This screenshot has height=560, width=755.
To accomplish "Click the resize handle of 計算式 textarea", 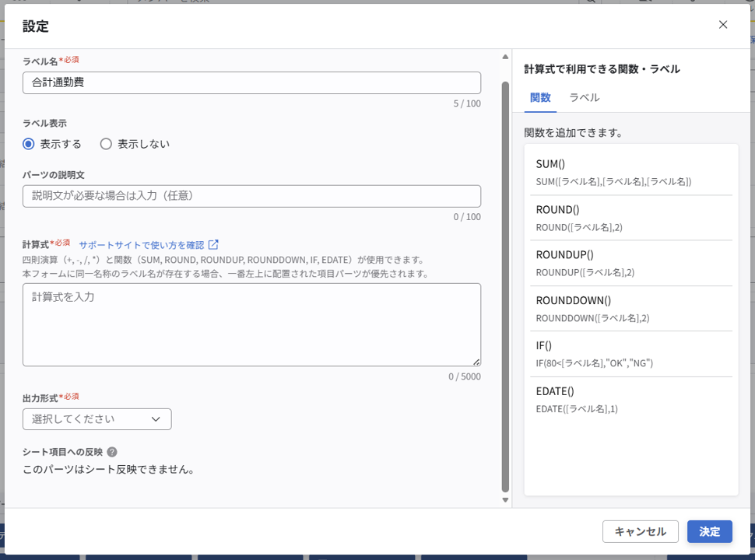I will [476, 362].
